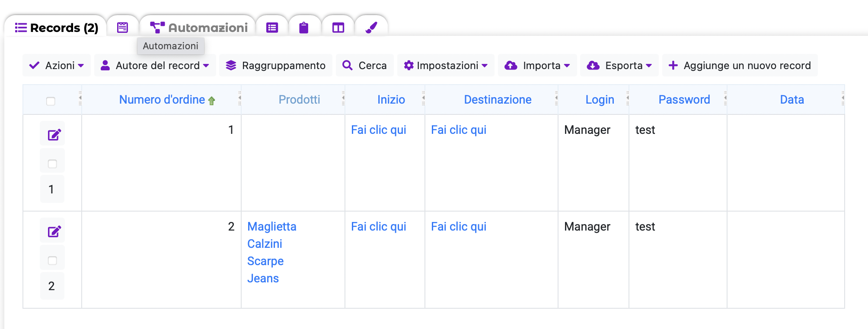Sort by Password column header
868x329 pixels.
click(x=684, y=100)
